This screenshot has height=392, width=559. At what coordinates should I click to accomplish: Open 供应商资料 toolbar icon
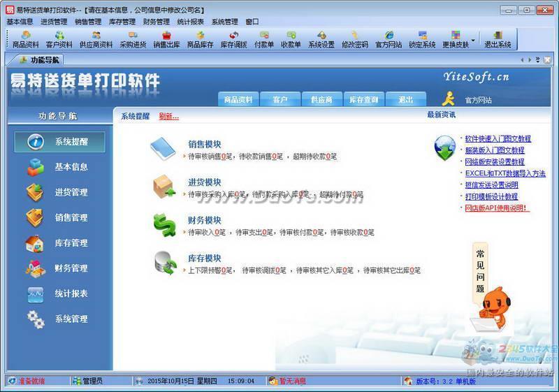96,39
